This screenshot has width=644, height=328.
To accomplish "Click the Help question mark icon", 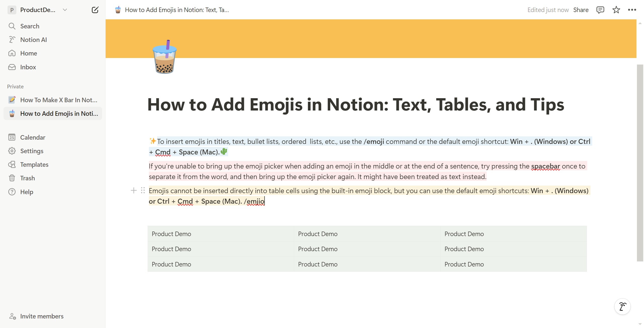I will (12, 192).
